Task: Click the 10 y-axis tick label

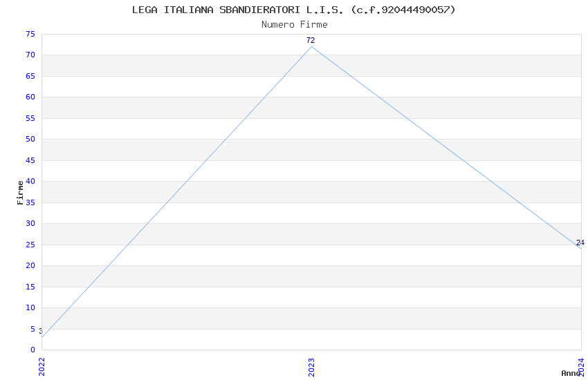Action: (30, 308)
